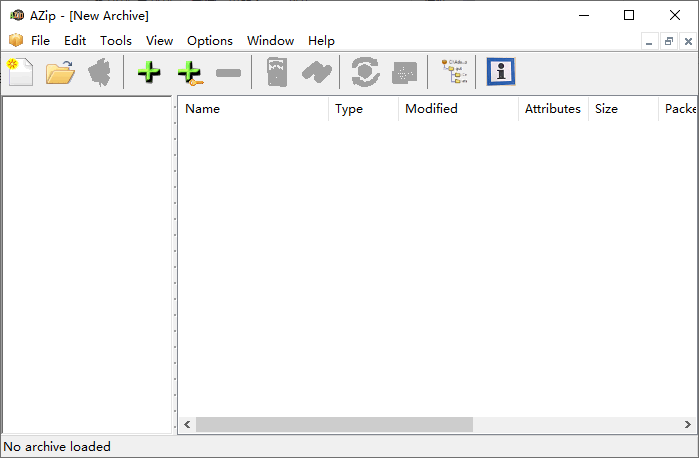Click the grayed Extract toolbar icon
The width and height of the screenshot is (699, 458).
click(99, 72)
